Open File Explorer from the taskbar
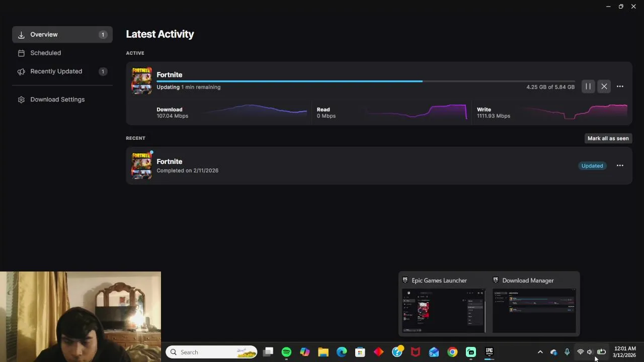Viewport: 644px width, 362px height. tap(323, 352)
